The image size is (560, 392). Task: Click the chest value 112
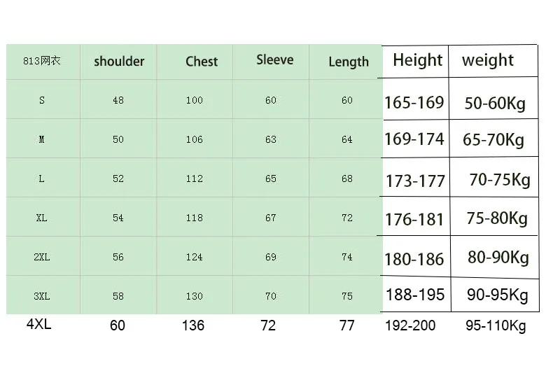pyautogui.click(x=194, y=178)
